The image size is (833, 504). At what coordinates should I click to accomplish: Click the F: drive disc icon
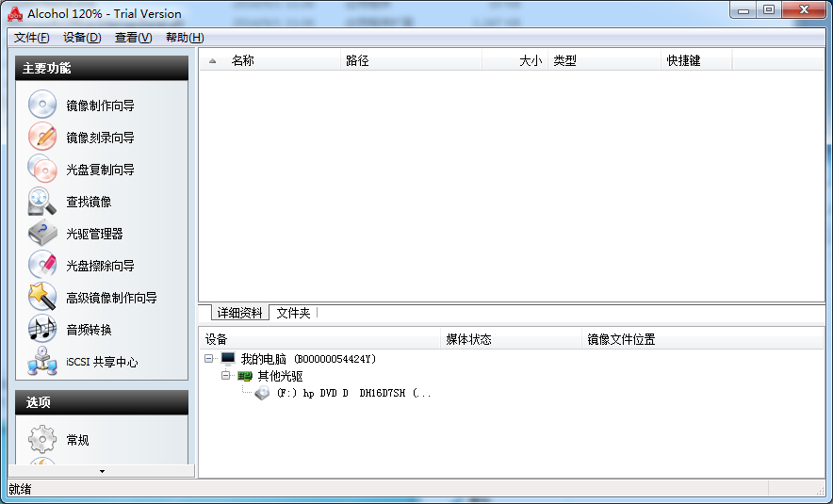pos(262,393)
